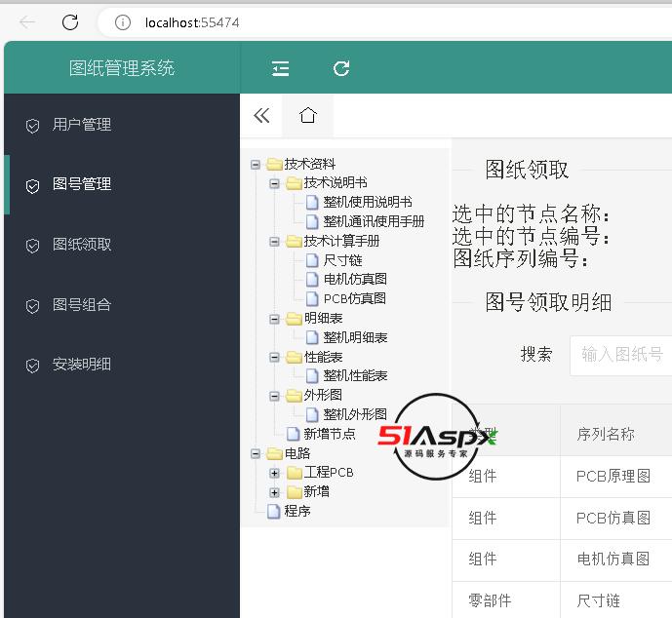Image resolution: width=672 pixels, height=618 pixels.
Task: Select 尺寸链 in the tree
Action: coord(343,260)
